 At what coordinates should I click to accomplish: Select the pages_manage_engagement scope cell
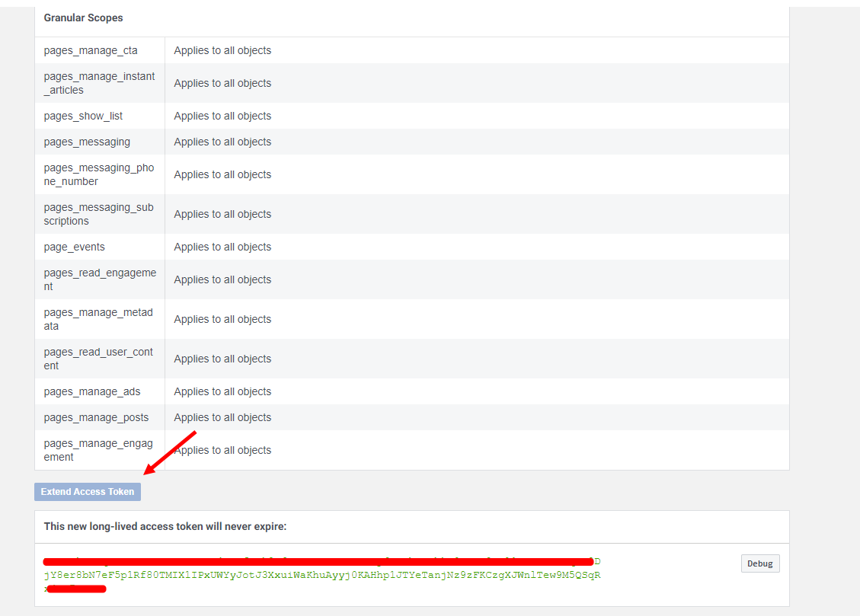99,450
